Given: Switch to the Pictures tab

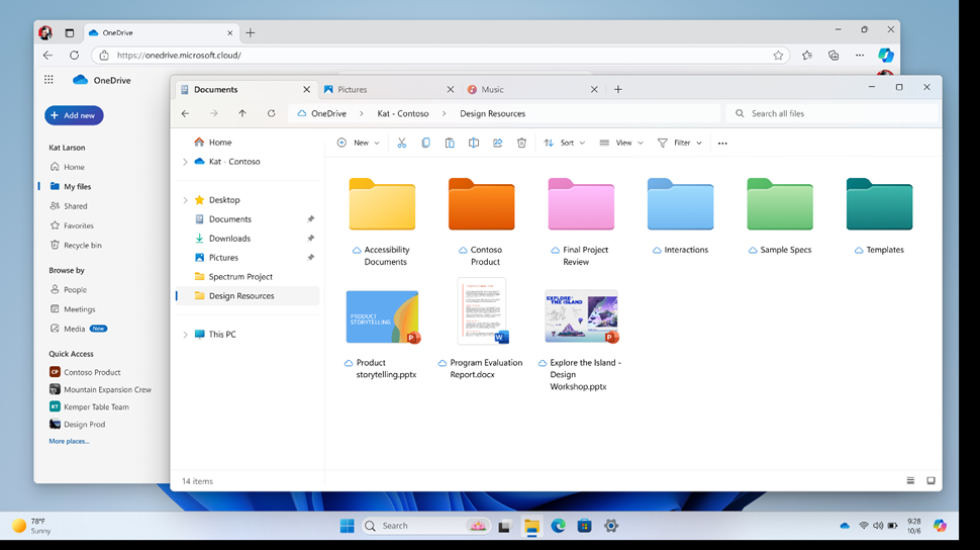Looking at the screenshot, I should pos(389,89).
